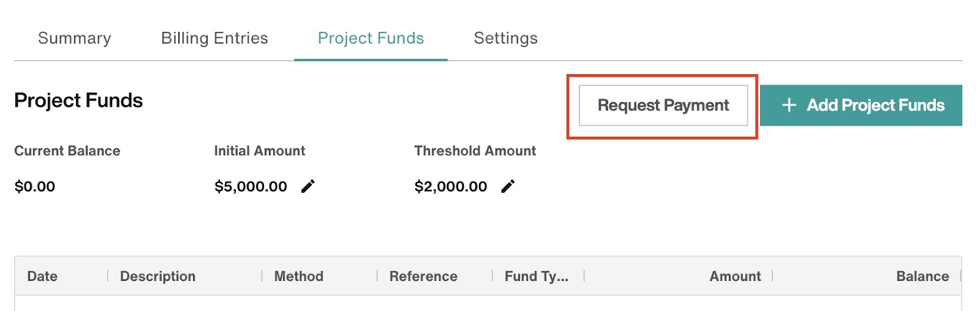The height and width of the screenshot is (311, 980).
Task: Sort table by Description column header
Action: (158, 277)
